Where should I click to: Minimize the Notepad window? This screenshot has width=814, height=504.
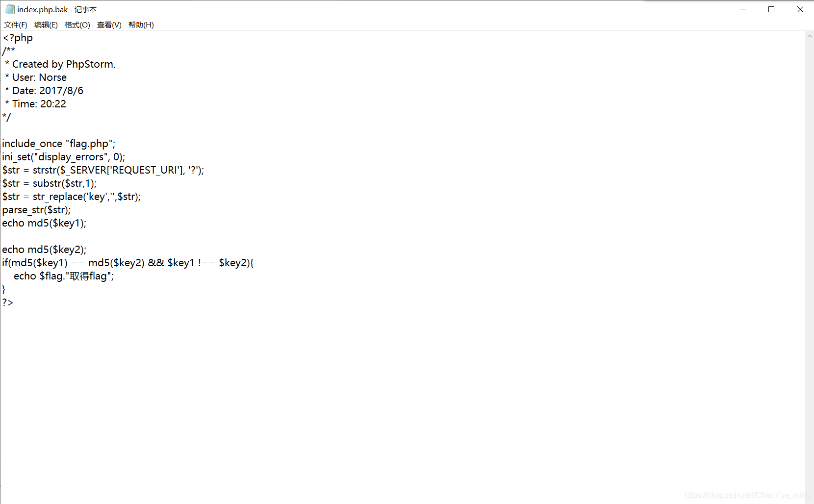tap(742, 9)
